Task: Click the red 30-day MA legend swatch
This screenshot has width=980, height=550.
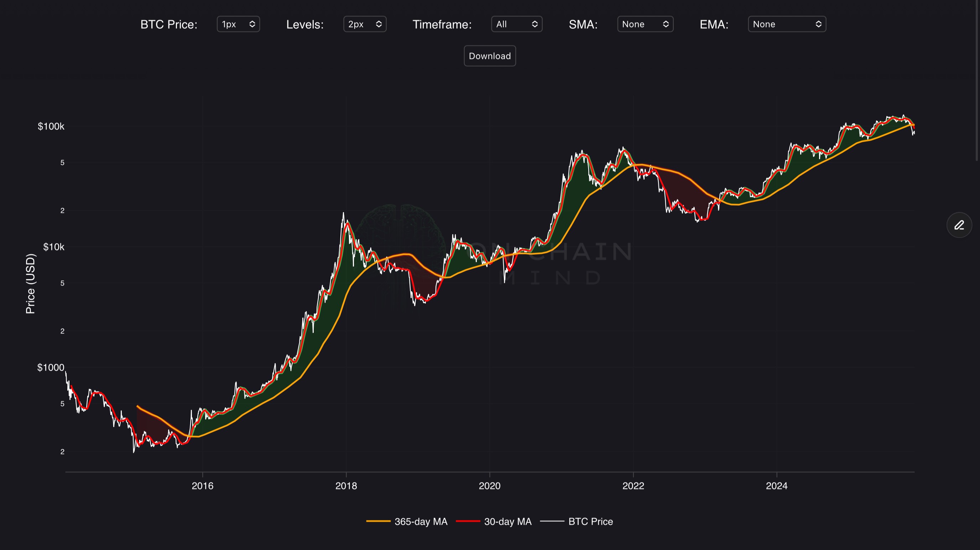Action: [x=468, y=522]
